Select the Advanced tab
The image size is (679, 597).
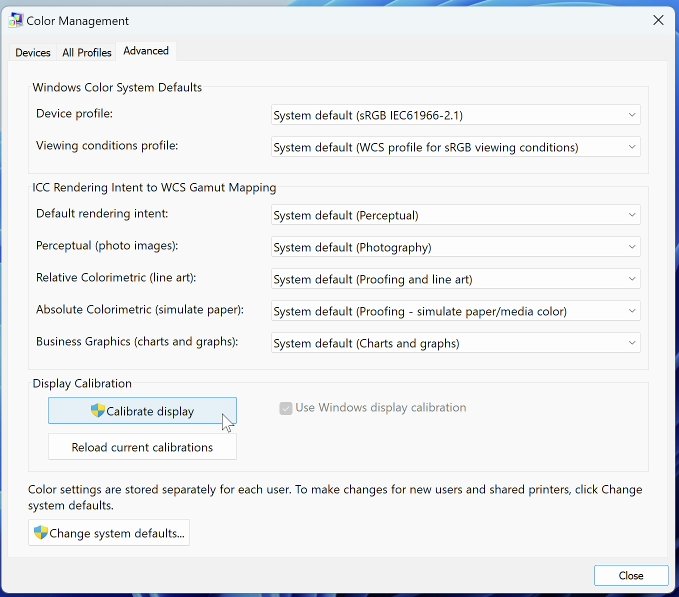click(x=146, y=51)
